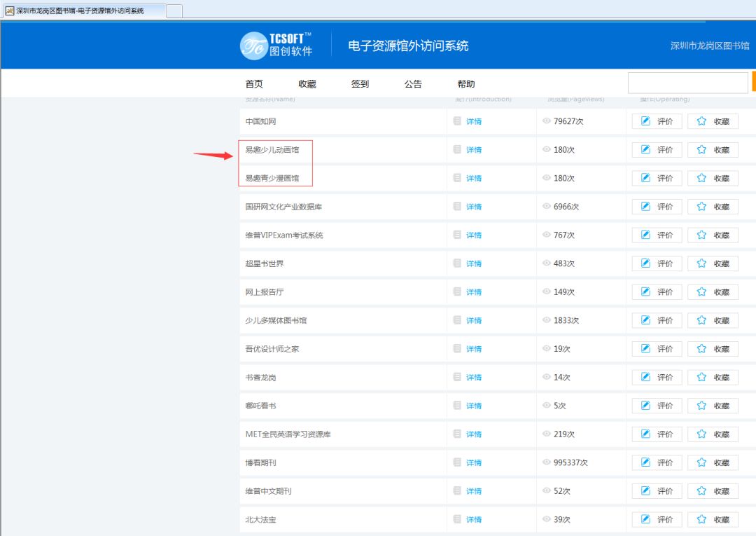
Task: Click the 深圳市龙岗区图书馆 header link
Action: 710,46
